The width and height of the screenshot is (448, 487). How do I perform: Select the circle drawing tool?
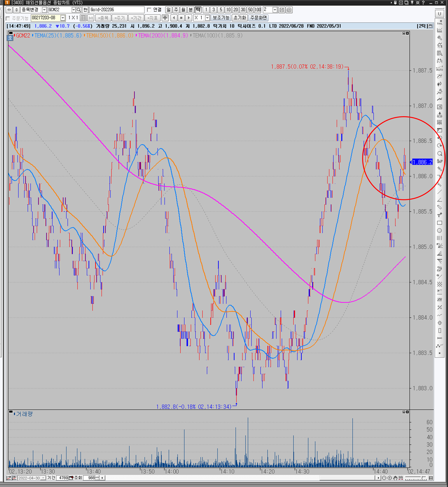coord(439,230)
